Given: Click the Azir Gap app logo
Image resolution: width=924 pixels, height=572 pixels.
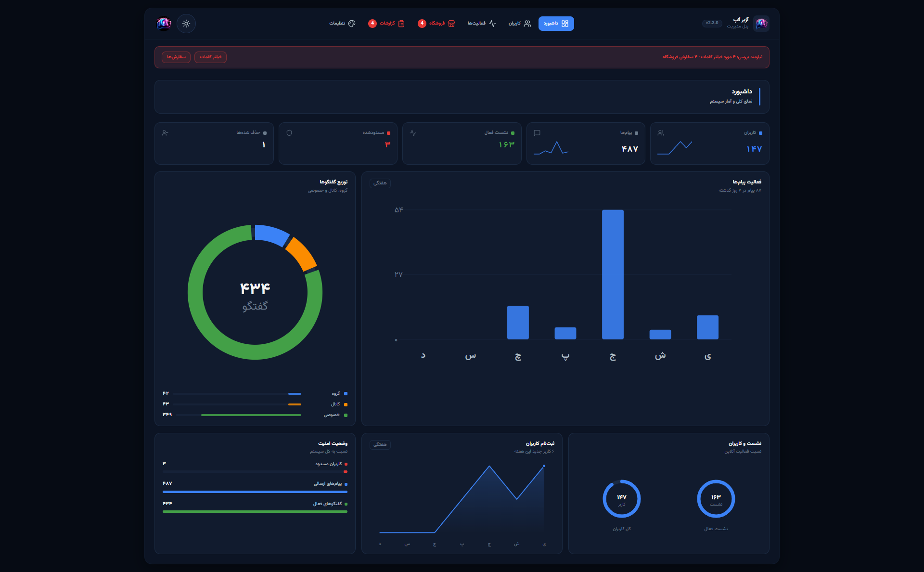Looking at the screenshot, I should click(x=761, y=24).
